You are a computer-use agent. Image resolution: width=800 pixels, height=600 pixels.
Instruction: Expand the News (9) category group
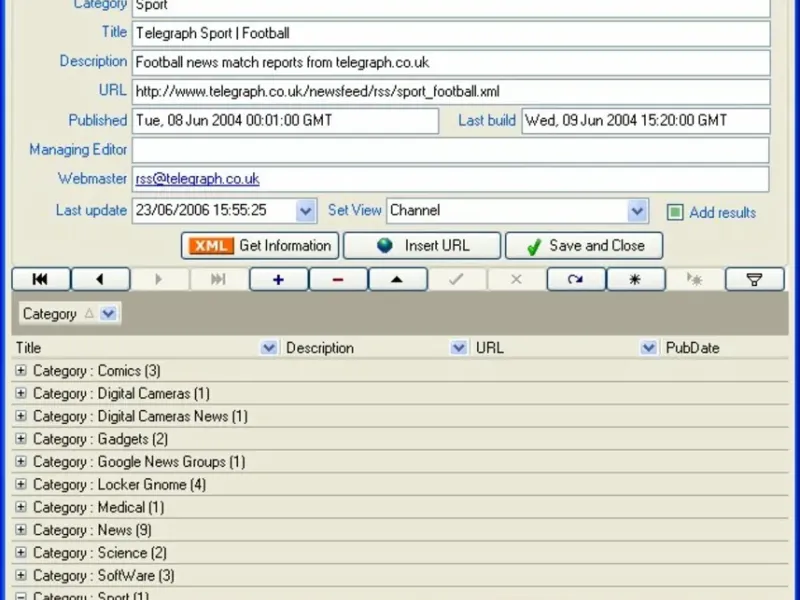tap(21, 530)
